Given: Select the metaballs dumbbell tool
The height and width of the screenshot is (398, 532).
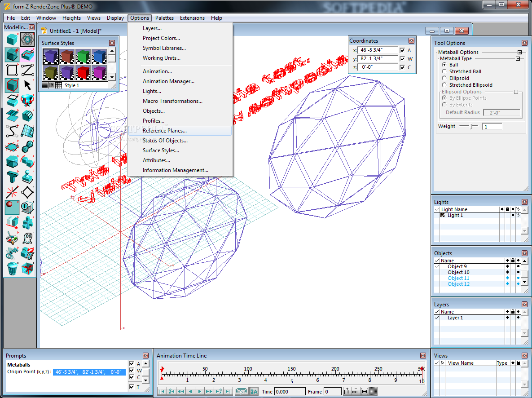Looking at the screenshot, I should [27, 146].
